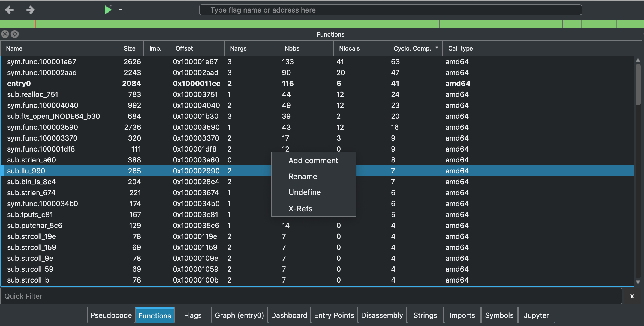Select Rename in the context menu

coord(303,176)
